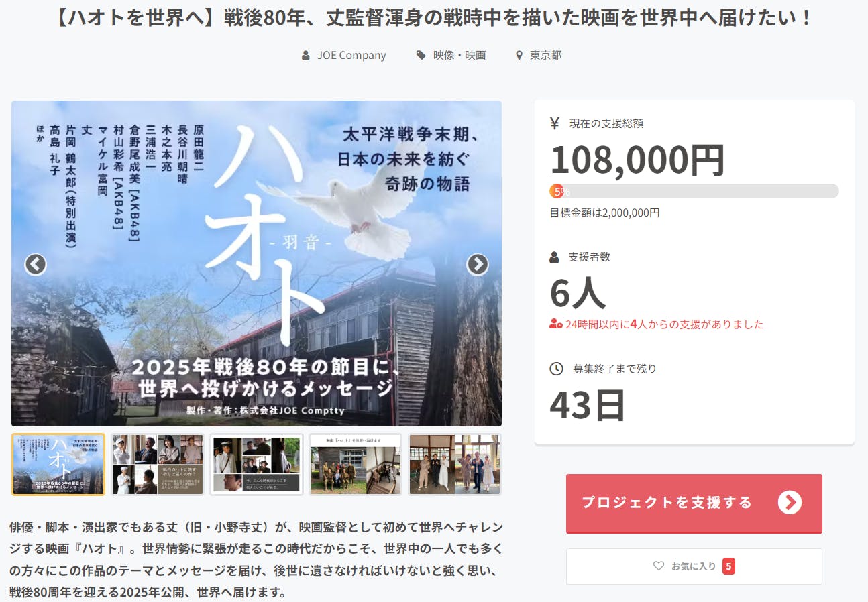Viewport: 868px width, 602px height.
Task: Click the supporter person icon by 支援者数
Action: [554, 257]
